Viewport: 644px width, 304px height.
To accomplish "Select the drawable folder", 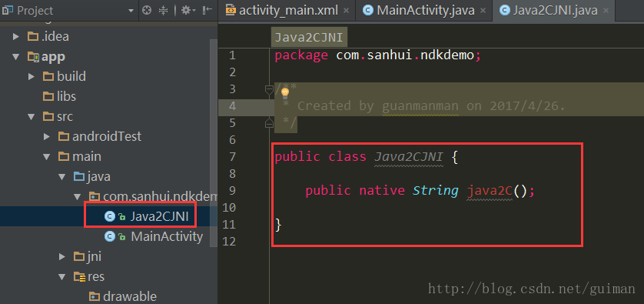I will point(123,296).
